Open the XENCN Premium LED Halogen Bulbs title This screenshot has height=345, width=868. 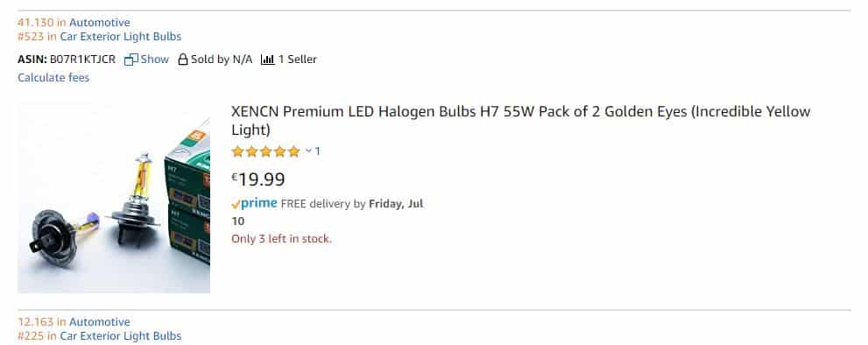pos(520,121)
